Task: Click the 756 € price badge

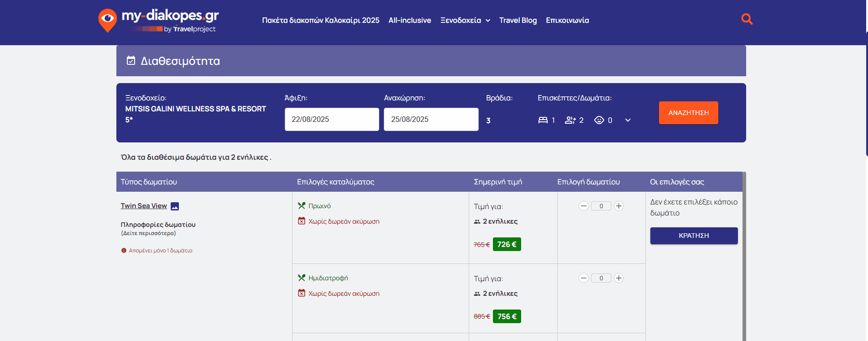Action: coord(507,316)
